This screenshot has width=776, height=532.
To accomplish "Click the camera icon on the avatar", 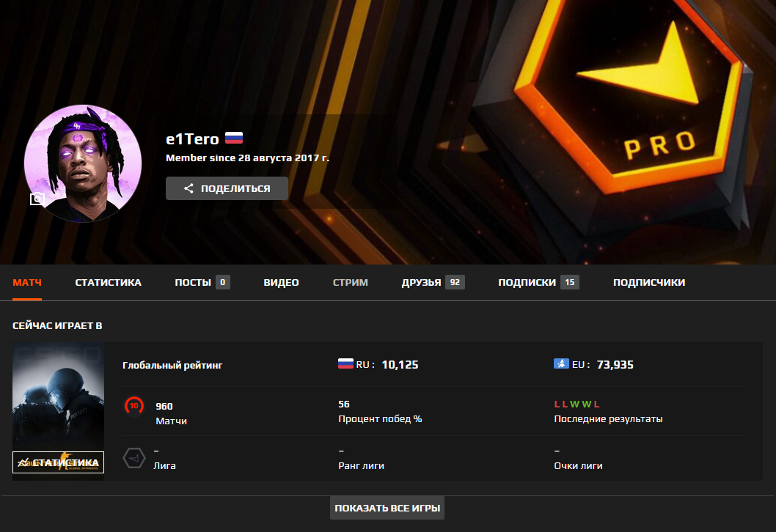I will pyautogui.click(x=37, y=199).
